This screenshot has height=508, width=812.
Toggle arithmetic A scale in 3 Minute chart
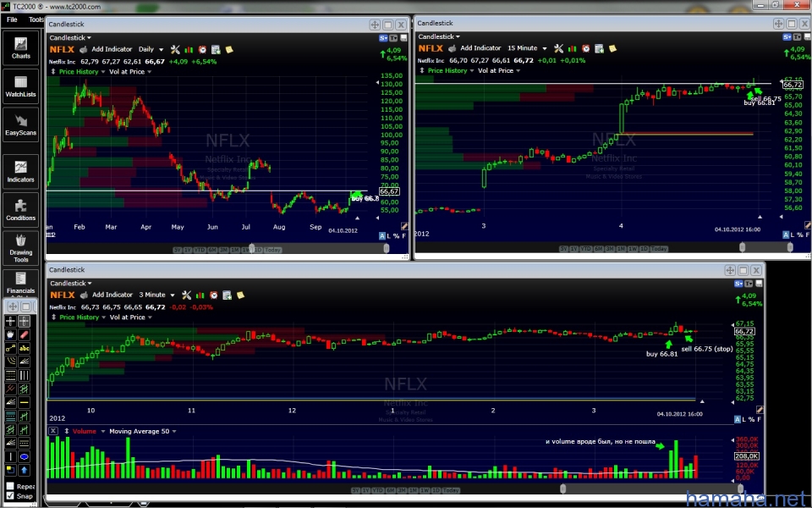(x=738, y=419)
